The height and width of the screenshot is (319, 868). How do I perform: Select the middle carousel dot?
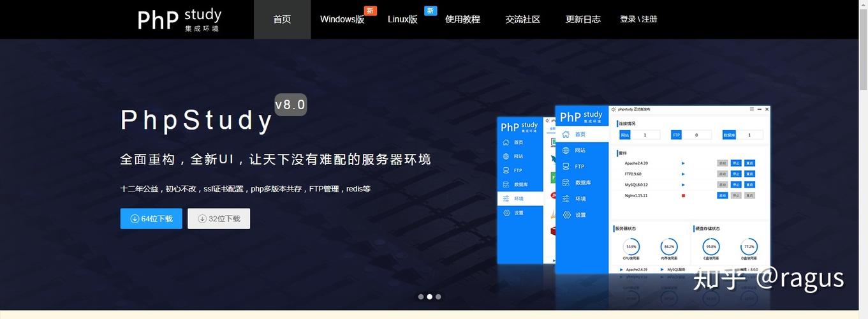[x=429, y=297]
